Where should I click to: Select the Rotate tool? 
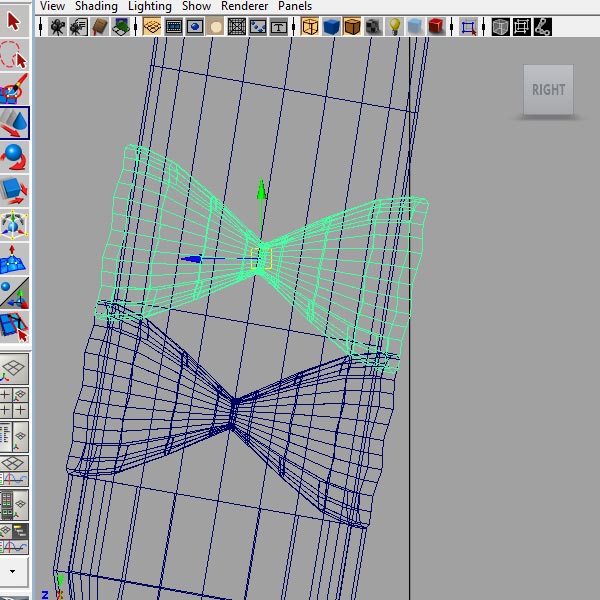[14, 157]
